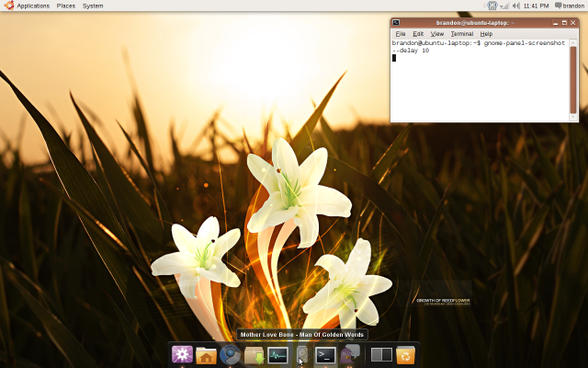This screenshot has height=368, width=588.
Task: Click the brandon user name in the panel
Action: click(573, 6)
